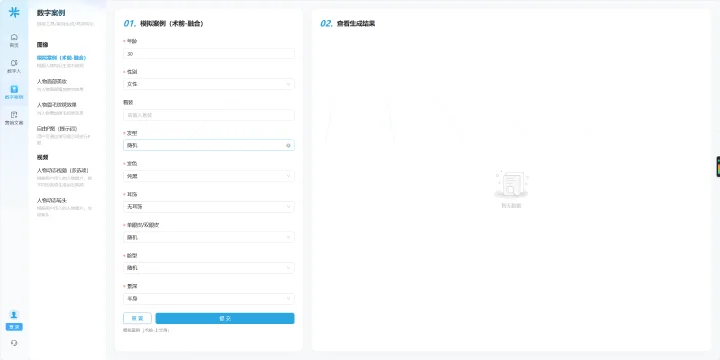This screenshot has height=360, width=720.
Task: Open the 数字人 digital human sidebar icon
Action: click(14, 67)
